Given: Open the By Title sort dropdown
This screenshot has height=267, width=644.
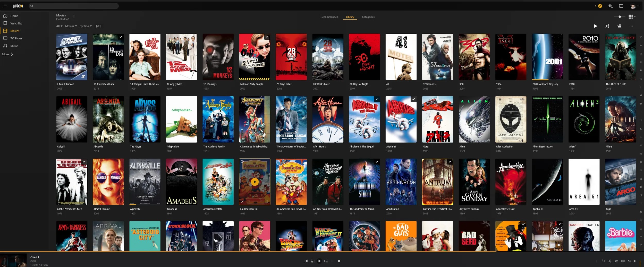Looking at the screenshot, I should pos(86,26).
